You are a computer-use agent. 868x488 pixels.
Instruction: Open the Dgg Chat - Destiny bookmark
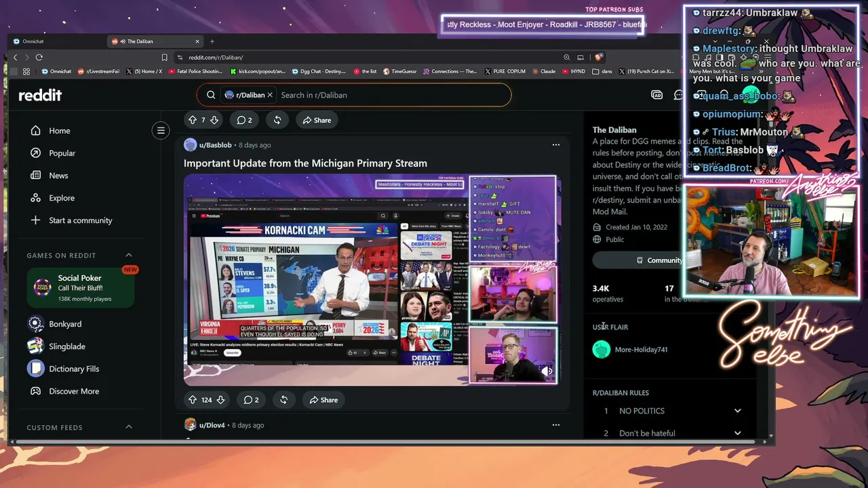(318, 71)
